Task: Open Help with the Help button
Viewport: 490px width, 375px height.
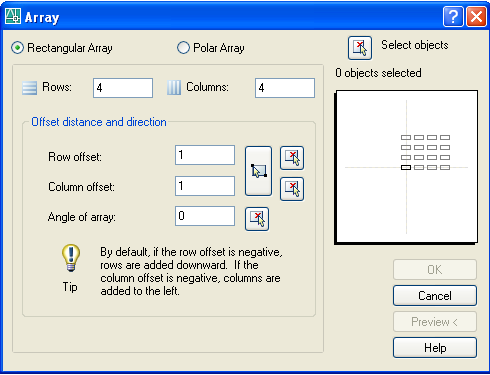Action: [x=435, y=348]
